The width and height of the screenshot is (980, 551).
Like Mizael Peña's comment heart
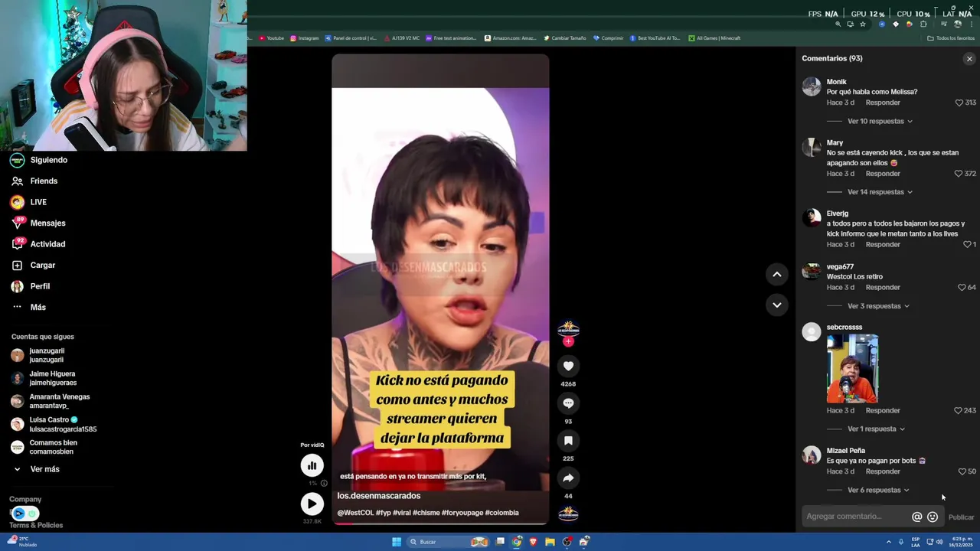pyautogui.click(x=962, y=471)
